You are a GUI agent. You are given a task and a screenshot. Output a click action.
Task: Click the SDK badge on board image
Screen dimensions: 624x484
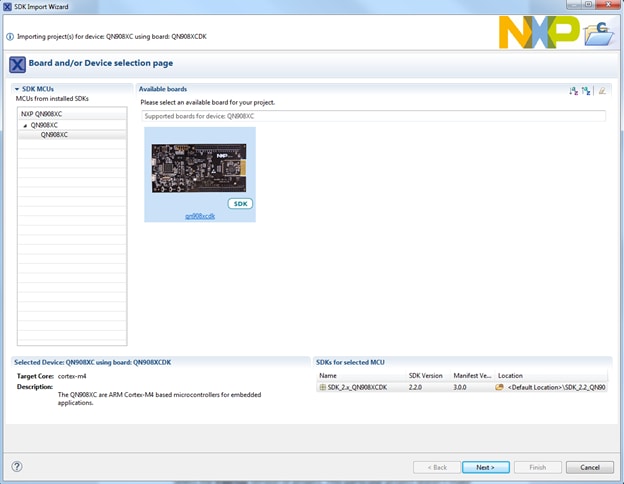pos(240,203)
